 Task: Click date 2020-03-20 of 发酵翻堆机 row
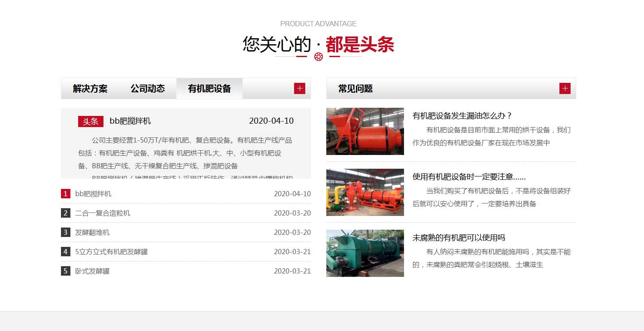[292, 232]
